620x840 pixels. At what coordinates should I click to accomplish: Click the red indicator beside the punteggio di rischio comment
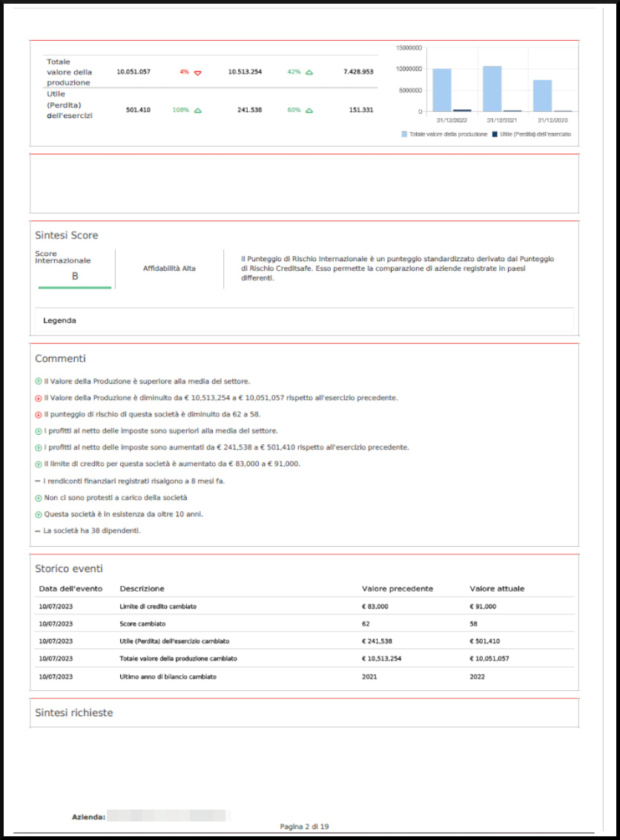(x=37, y=414)
